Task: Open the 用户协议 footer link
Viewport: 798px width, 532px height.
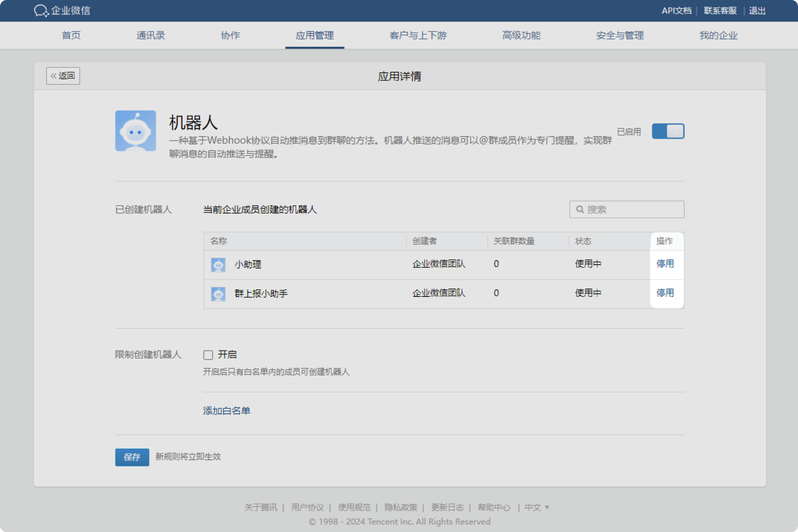Action: click(x=307, y=508)
